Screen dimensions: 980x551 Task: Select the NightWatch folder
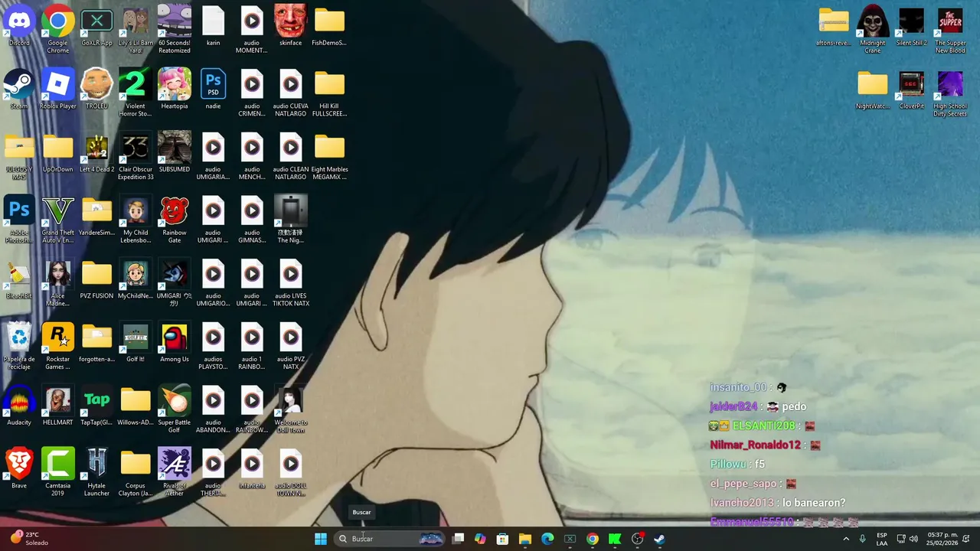(873, 89)
